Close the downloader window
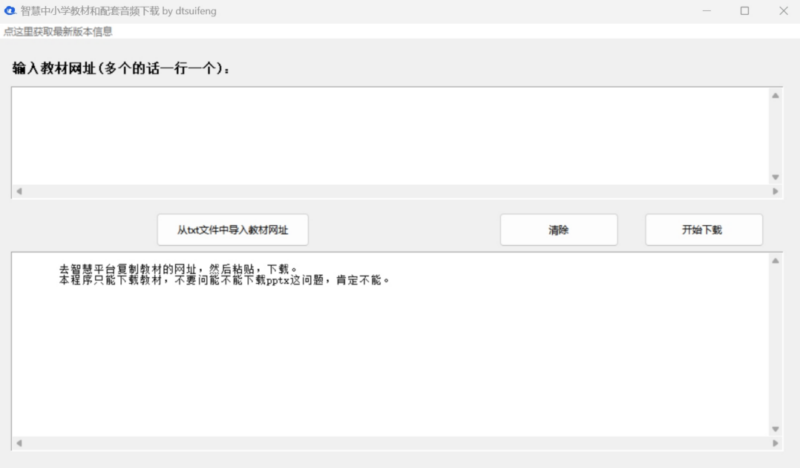Image resolution: width=800 pixels, height=468 pixels. [x=782, y=11]
